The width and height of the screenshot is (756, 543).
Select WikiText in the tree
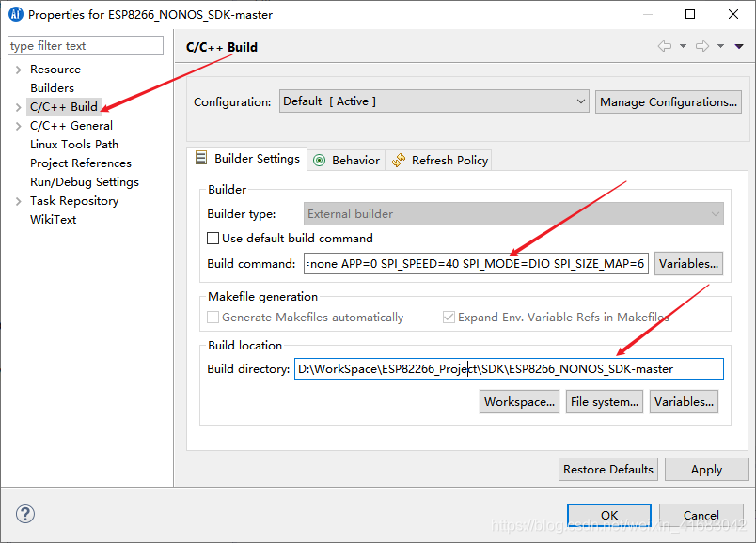point(53,220)
